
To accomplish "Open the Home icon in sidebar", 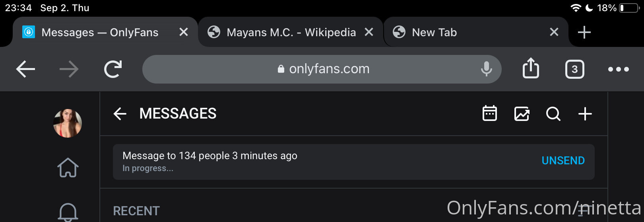I will point(68,167).
